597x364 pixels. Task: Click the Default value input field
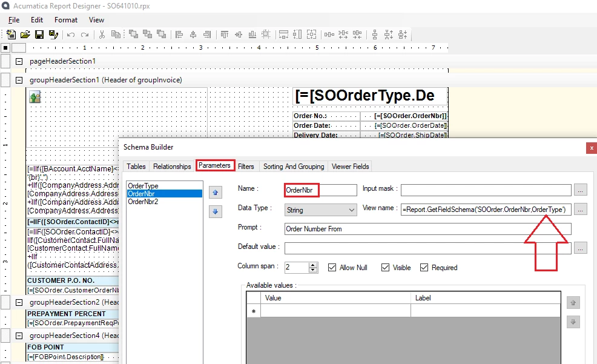tap(427, 248)
